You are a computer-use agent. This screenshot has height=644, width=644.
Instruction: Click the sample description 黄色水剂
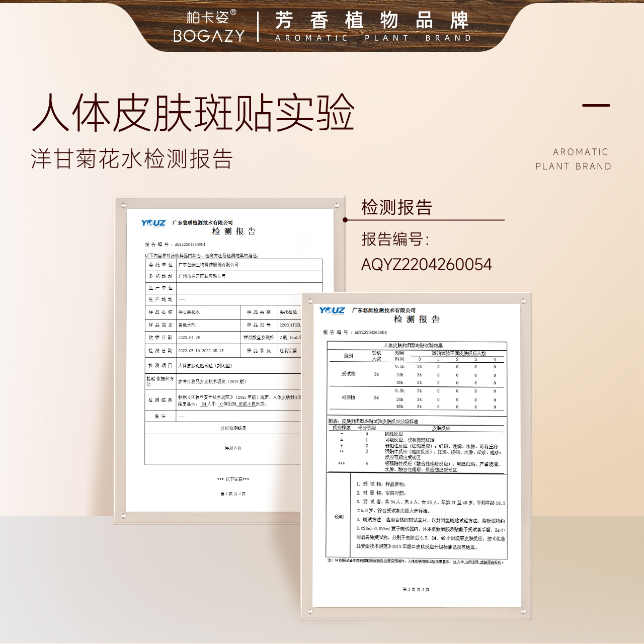187,325
